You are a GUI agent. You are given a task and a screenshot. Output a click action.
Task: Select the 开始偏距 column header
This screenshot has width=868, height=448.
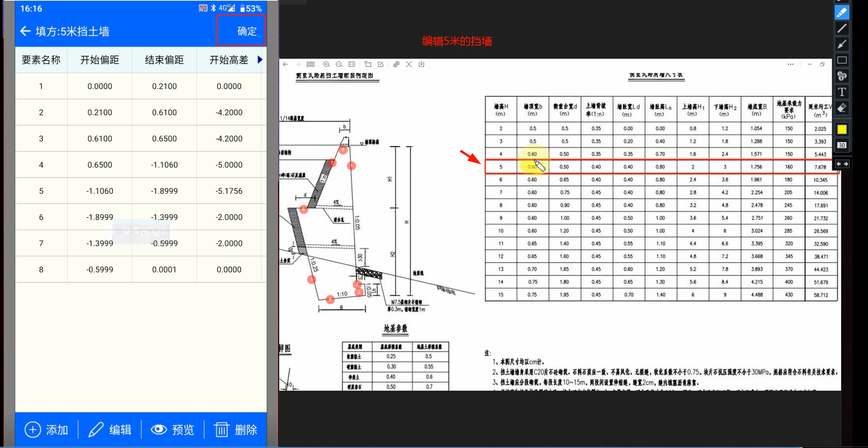click(x=100, y=60)
